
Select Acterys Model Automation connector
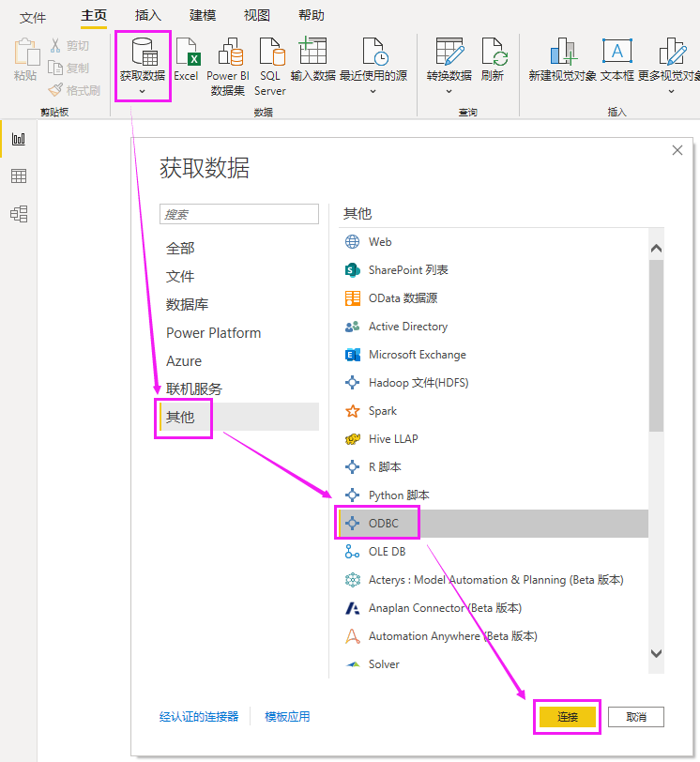click(x=494, y=580)
